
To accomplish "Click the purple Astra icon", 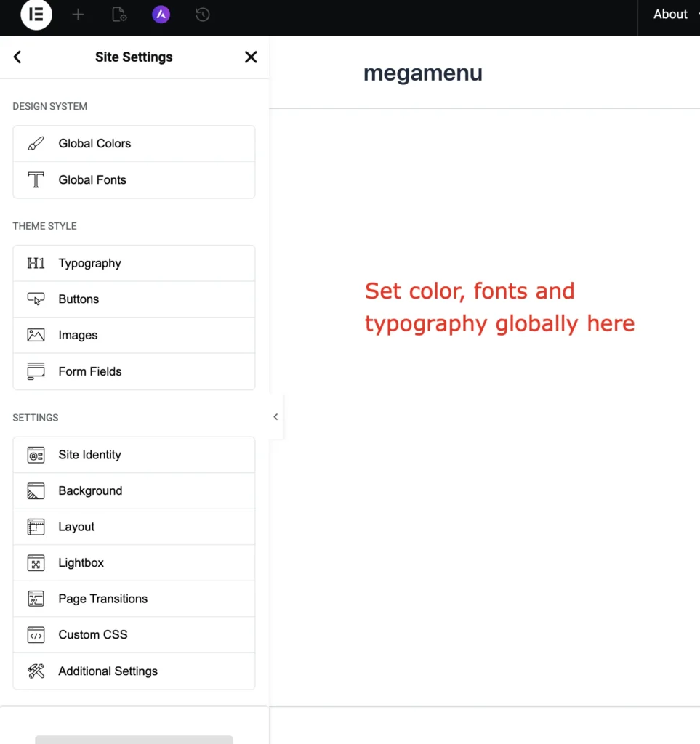I will [x=161, y=15].
